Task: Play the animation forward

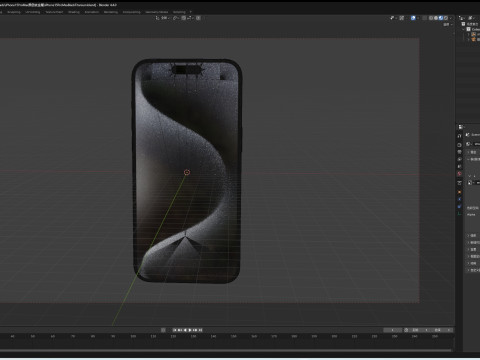Action: click(x=190, y=330)
